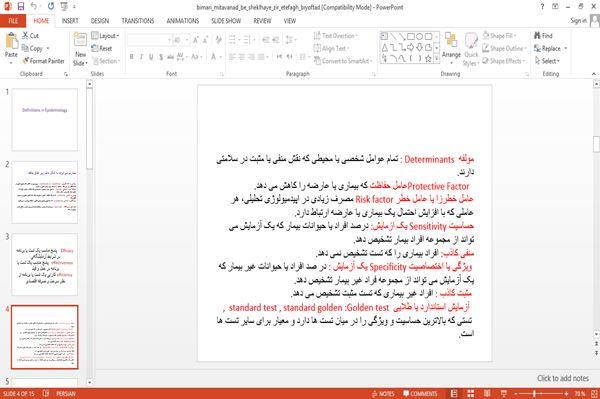Collapse the ribbon arrow
The width and height of the screenshot is (600, 399).
593,74
